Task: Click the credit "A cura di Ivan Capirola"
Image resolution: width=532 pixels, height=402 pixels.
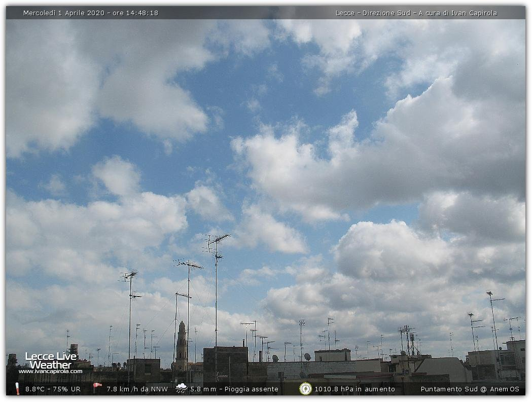Action: (x=457, y=13)
